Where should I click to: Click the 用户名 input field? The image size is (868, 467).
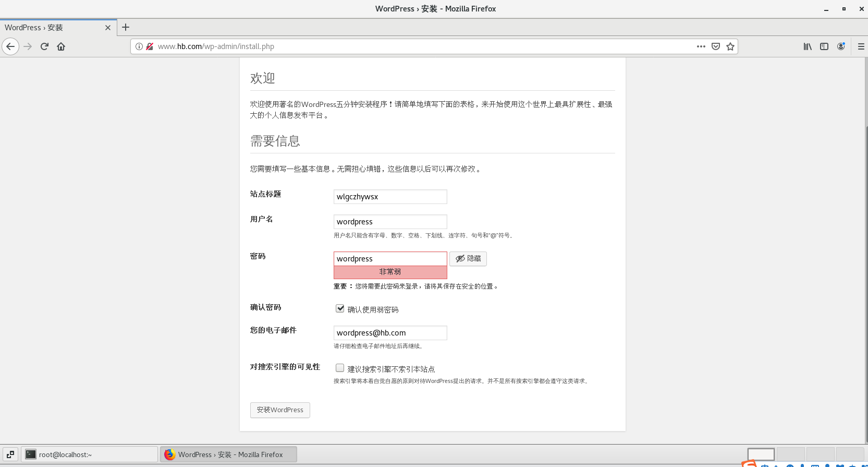click(x=390, y=222)
